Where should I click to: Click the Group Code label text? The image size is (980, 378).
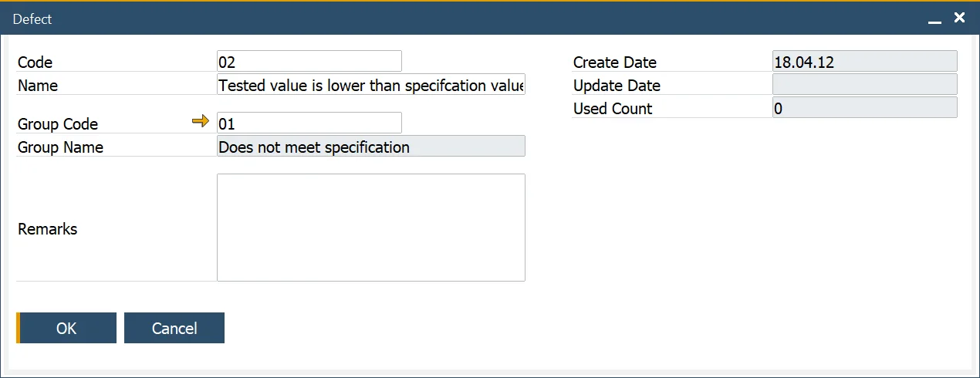[x=58, y=124]
